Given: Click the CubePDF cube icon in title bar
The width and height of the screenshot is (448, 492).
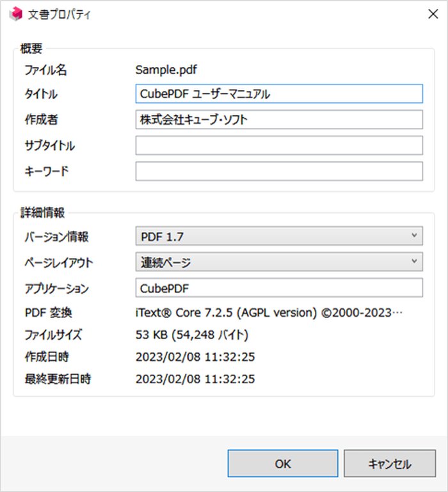Looking at the screenshot, I should [16, 14].
